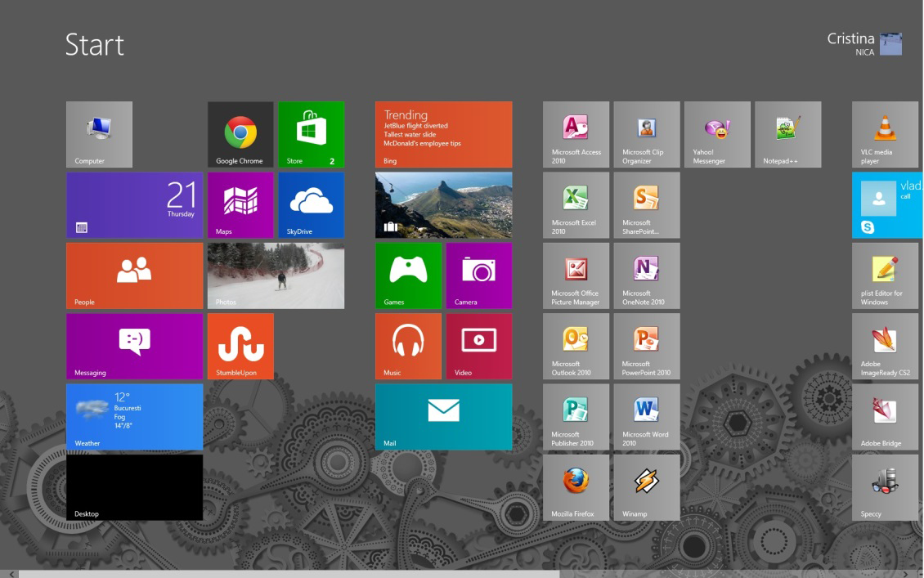Open the Weather tile for Bucuresti

(134, 417)
